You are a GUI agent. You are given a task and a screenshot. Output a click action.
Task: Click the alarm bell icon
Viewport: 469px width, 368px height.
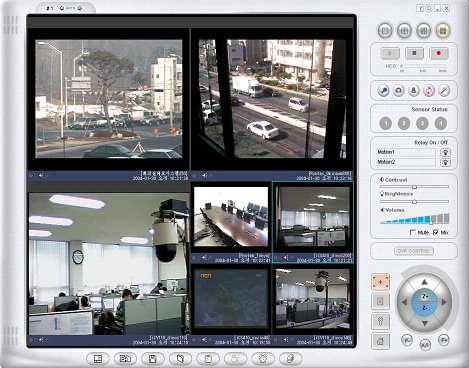pos(414,90)
